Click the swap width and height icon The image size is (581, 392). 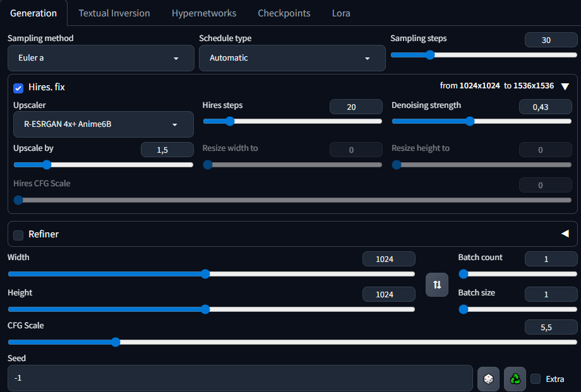click(x=436, y=285)
